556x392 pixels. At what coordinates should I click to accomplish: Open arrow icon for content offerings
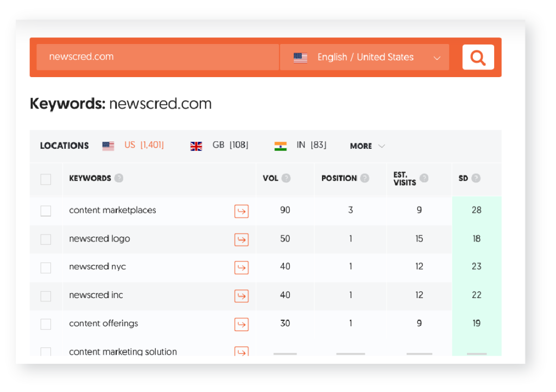242,324
